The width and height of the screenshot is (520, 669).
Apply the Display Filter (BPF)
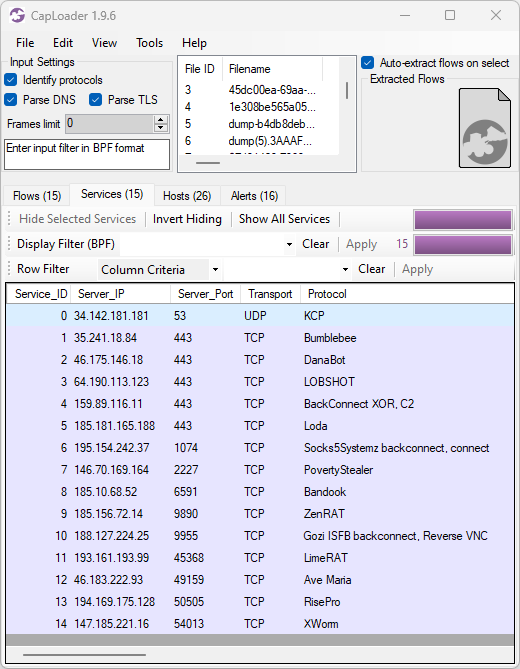pyautogui.click(x=361, y=244)
